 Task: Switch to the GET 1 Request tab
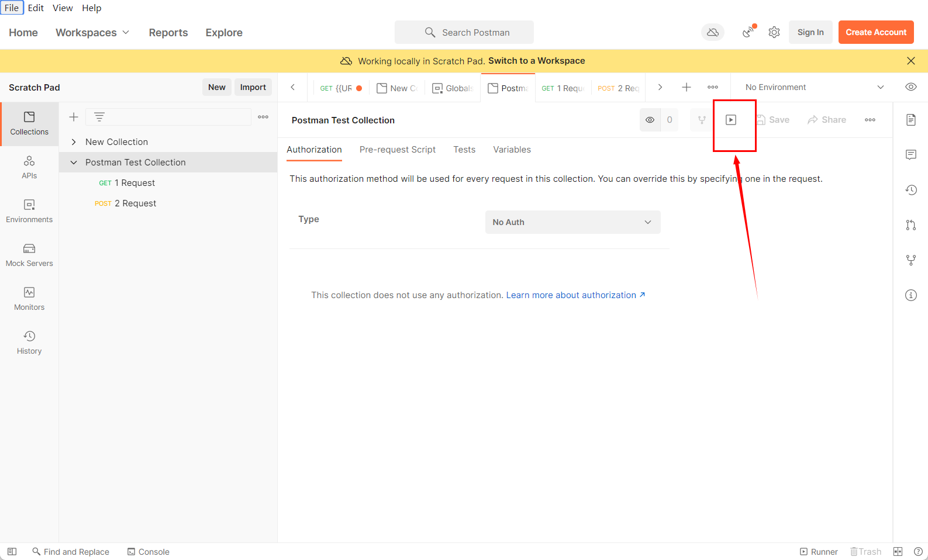[563, 88]
